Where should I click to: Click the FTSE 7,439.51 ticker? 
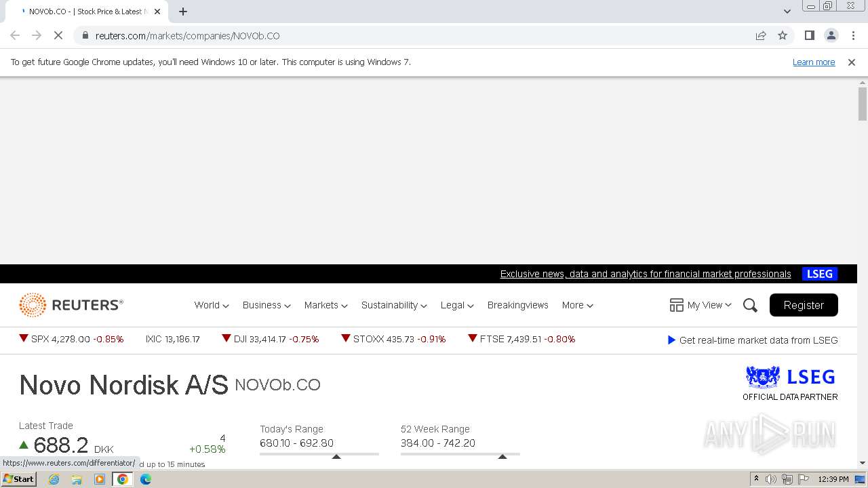click(521, 339)
